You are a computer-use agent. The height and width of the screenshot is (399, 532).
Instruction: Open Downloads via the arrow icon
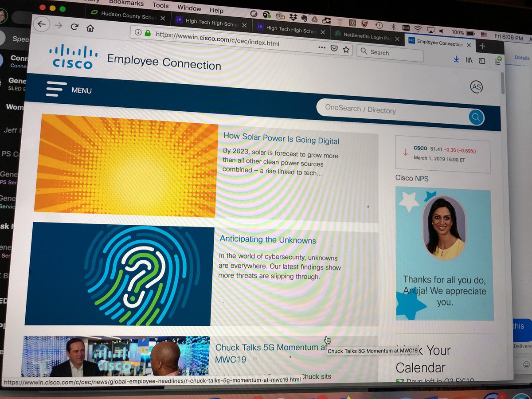point(456,59)
